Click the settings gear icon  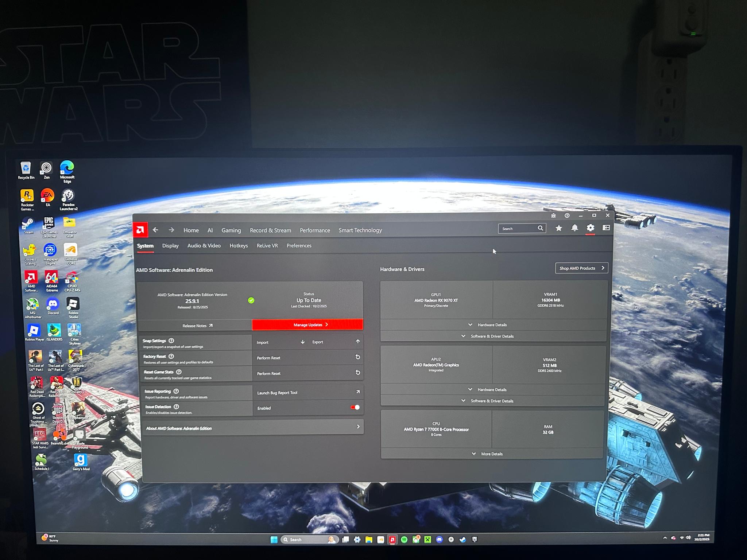click(590, 228)
